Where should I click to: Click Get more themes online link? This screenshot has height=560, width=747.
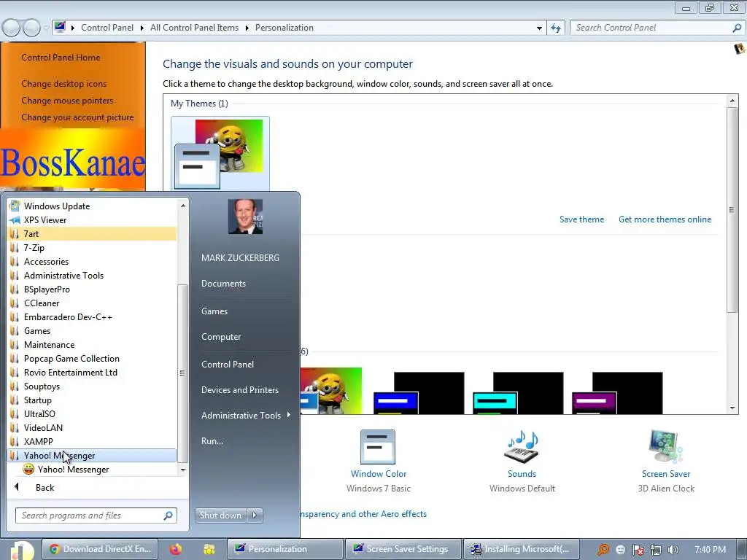point(665,219)
